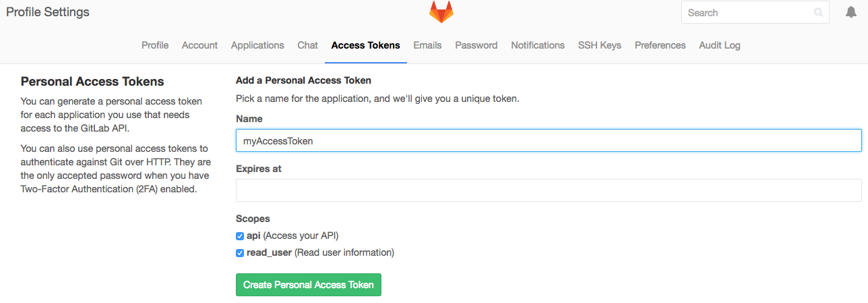This screenshot has width=868, height=303.
Task: Toggle the api scope checkbox
Action: [x=240, y=236]
